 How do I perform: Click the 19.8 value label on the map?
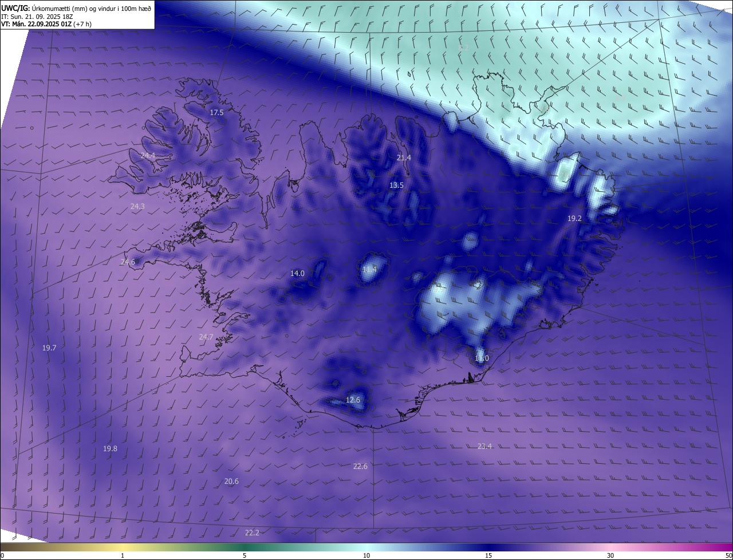(x=110, y=448)
